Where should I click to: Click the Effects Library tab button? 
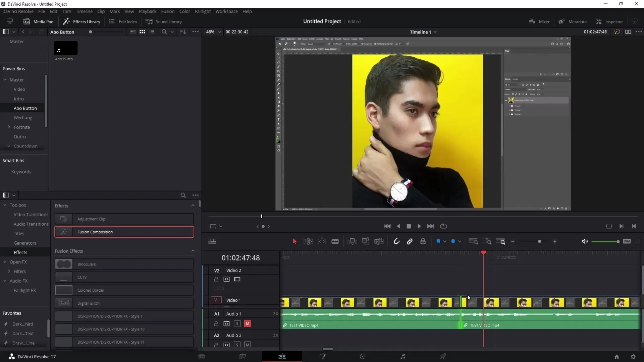point(82,21)
